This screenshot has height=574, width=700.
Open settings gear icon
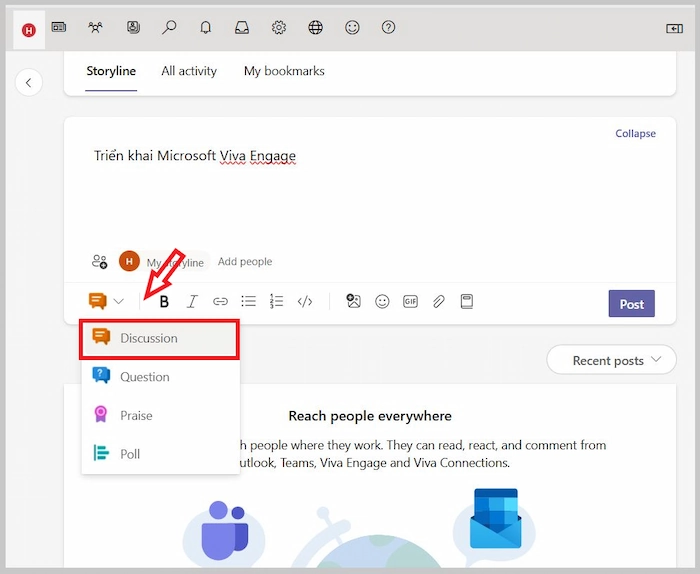click(x=279, y=28)
